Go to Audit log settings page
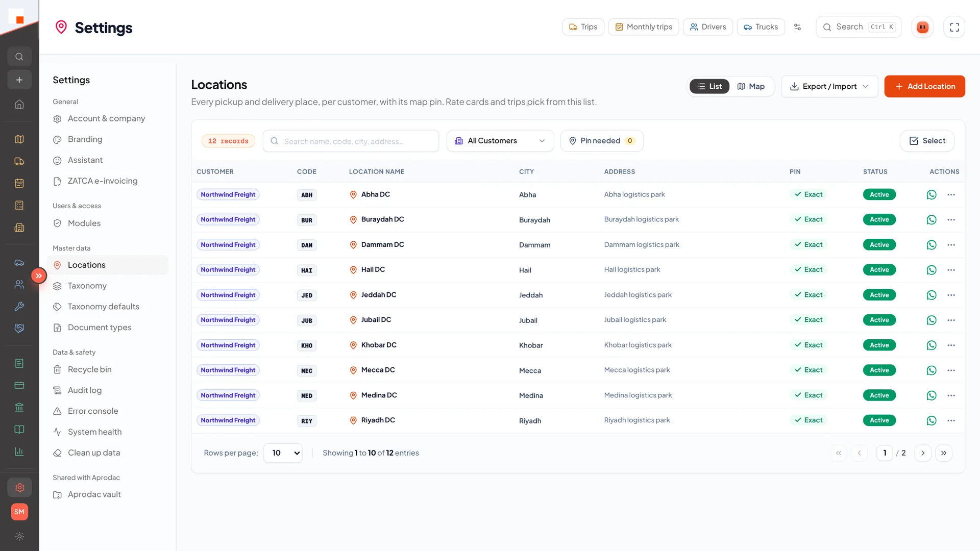This screenshot has width=980, height=551. point(85,390)
